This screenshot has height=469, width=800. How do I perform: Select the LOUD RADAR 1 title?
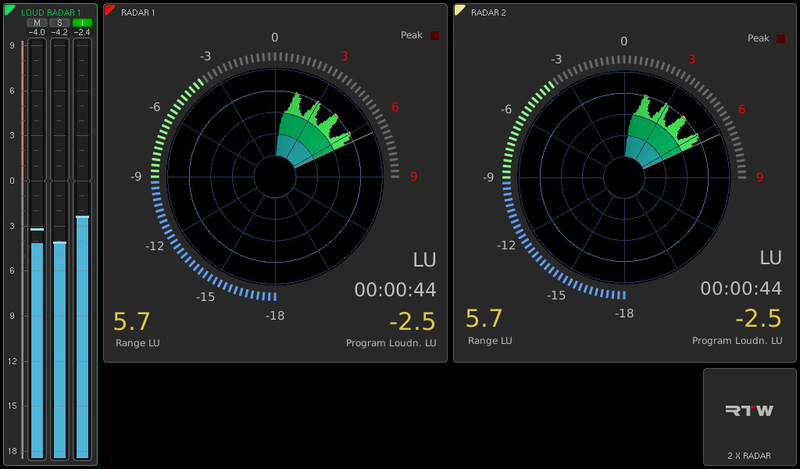click(x=51, y=12)
